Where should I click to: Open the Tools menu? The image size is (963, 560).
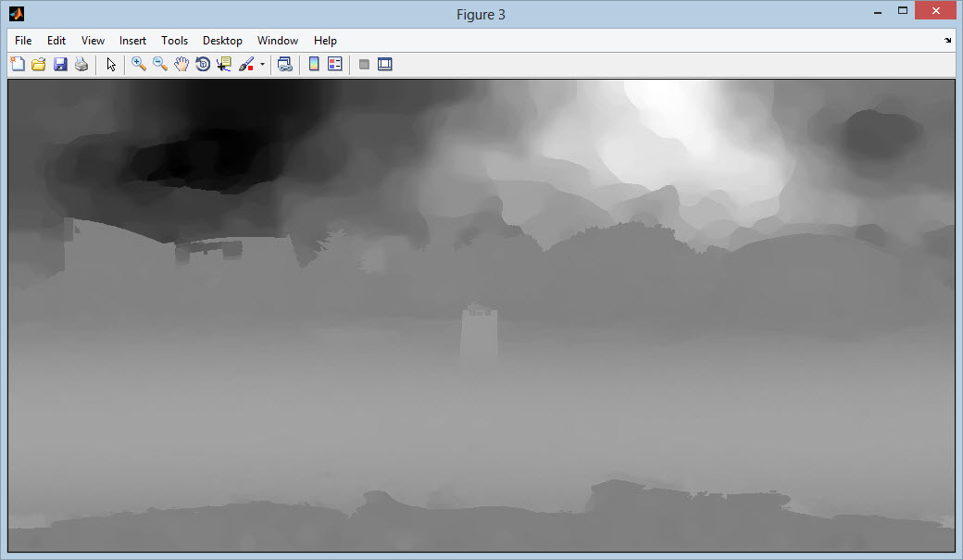pyautogui.click(x=174, y=41)
